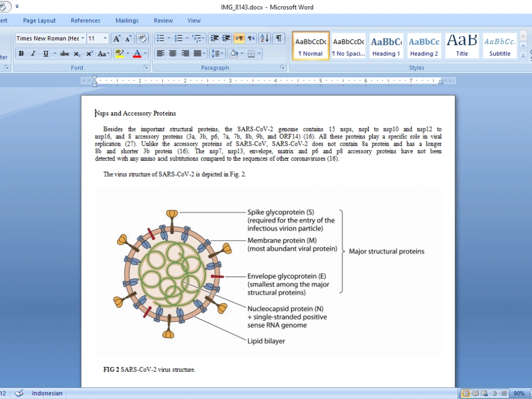The height and width of the screenshot is (399, 532).
Task: Apply the No Spacing style
Action: pyautogui.click(x=348, y=46)
